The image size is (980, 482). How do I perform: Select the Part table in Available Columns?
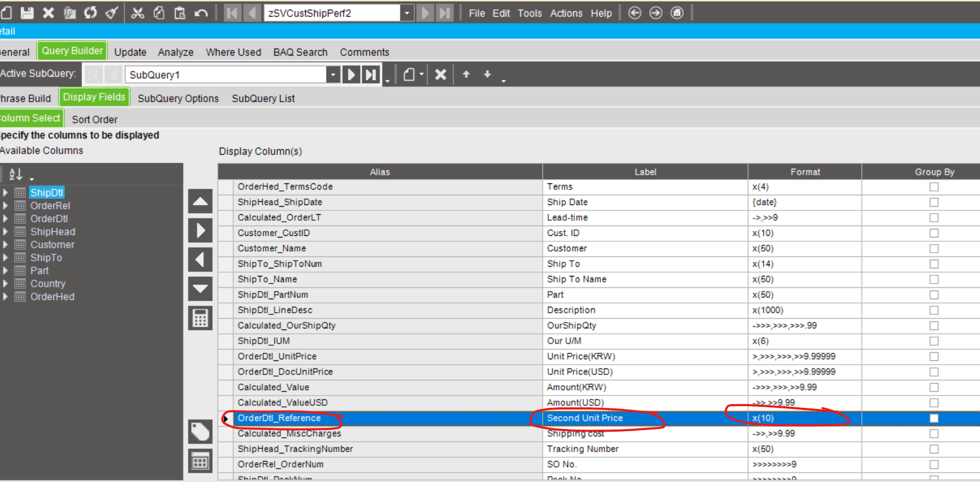tap(40, 270)
